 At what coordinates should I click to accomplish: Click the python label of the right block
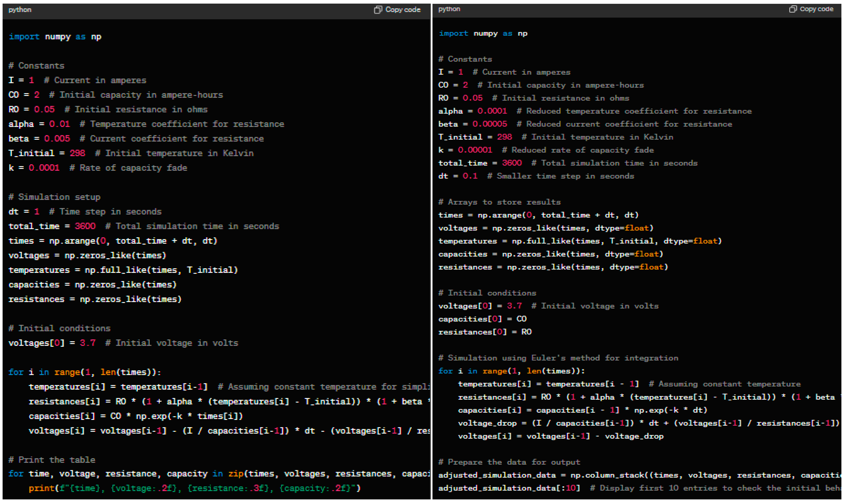click(449, 9)
